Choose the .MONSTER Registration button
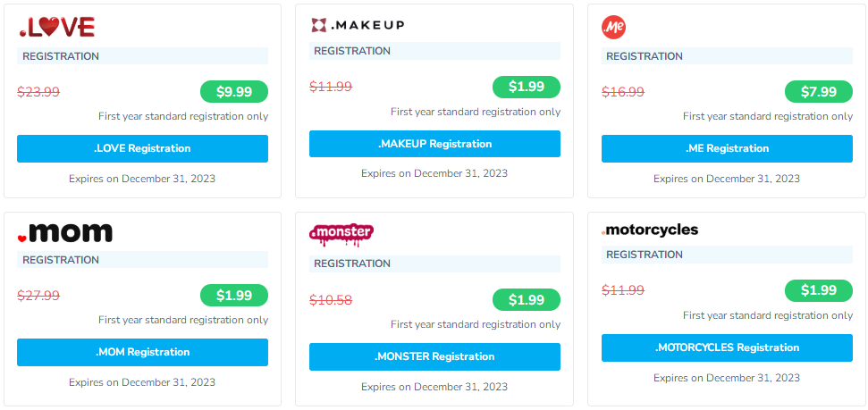This screenshot has height=410, width=868. 434,356
